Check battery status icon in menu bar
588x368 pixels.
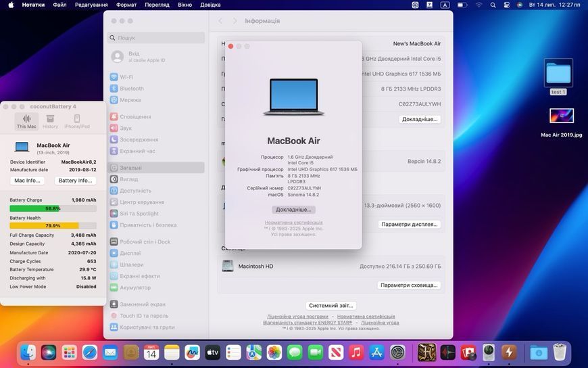click(x=462, y=5)
